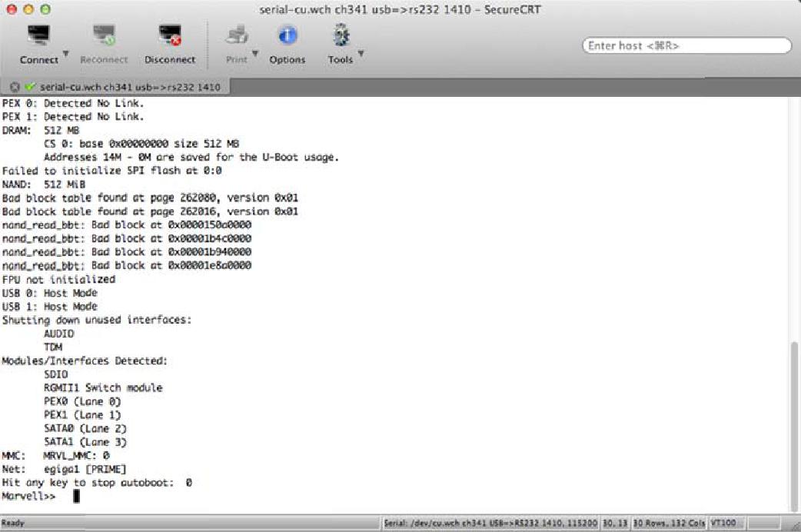Viewport: 801px width, 532px height.
Task: Click the Enter host input field
Action: [686, 46]
